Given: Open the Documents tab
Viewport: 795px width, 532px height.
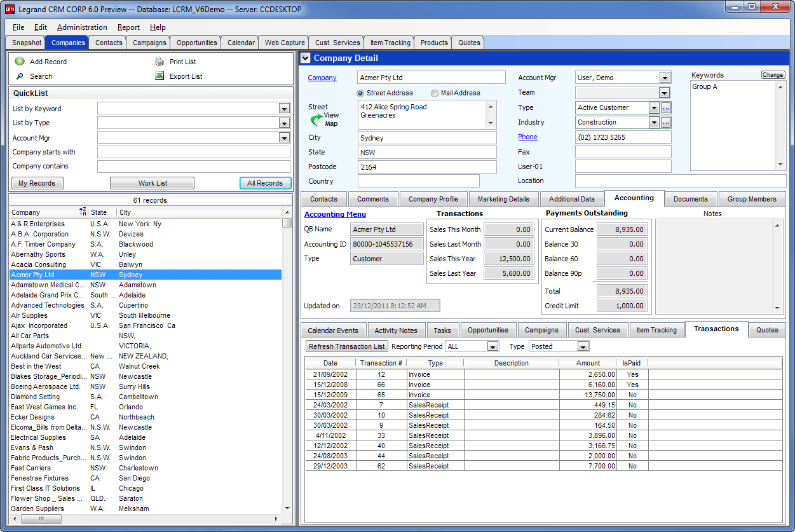Looking at the screenshot, I should point(690,199).
